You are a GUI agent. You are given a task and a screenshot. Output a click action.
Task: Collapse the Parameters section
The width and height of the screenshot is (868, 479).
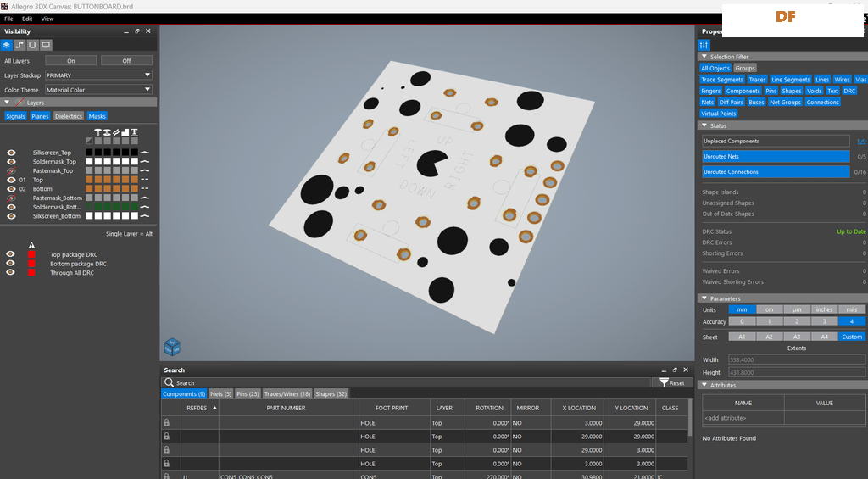point(704,298)
